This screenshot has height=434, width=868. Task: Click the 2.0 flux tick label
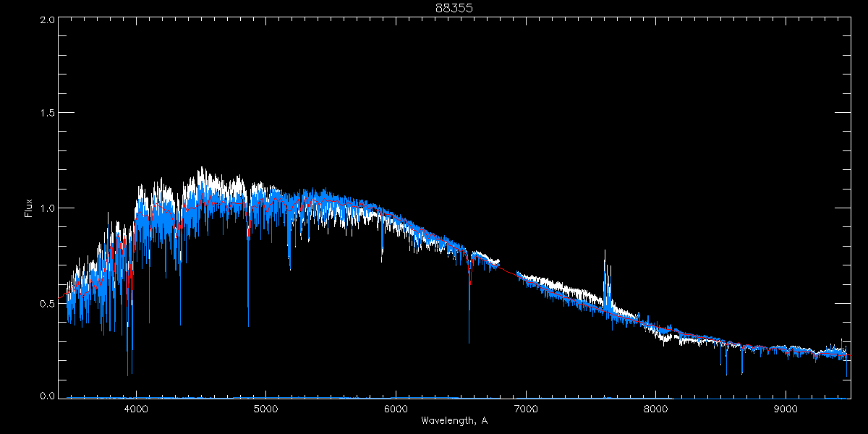[x=47, y=20]
